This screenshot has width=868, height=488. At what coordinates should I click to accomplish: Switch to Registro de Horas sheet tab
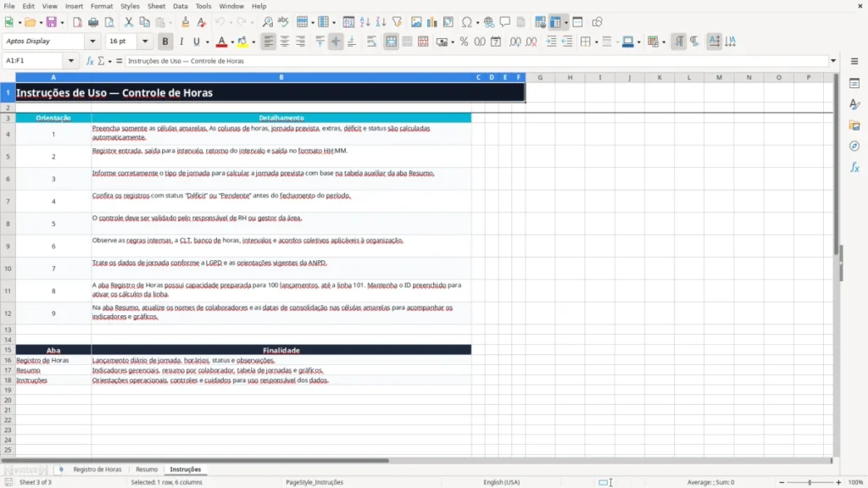pyautogui.click(x=97, y=469)
